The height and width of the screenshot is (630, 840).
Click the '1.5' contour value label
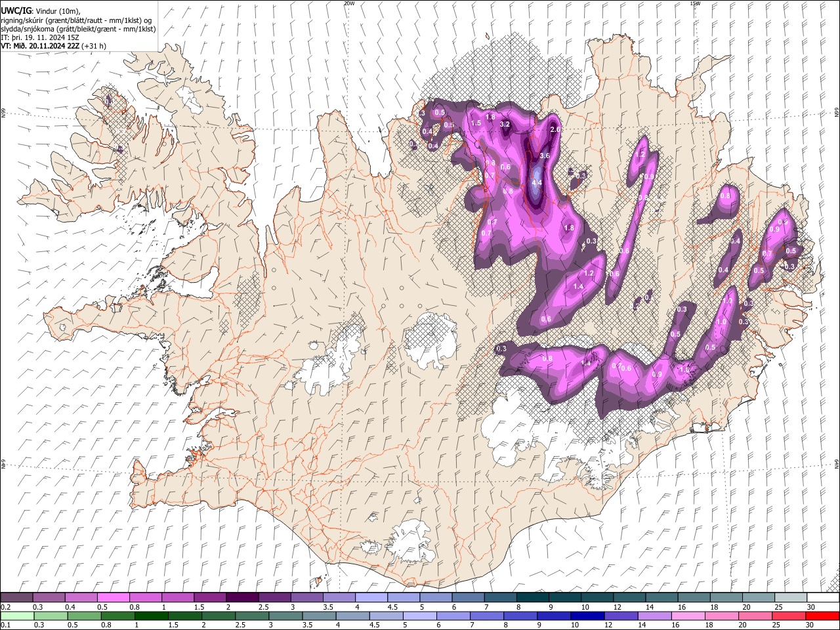click(476, 123)
